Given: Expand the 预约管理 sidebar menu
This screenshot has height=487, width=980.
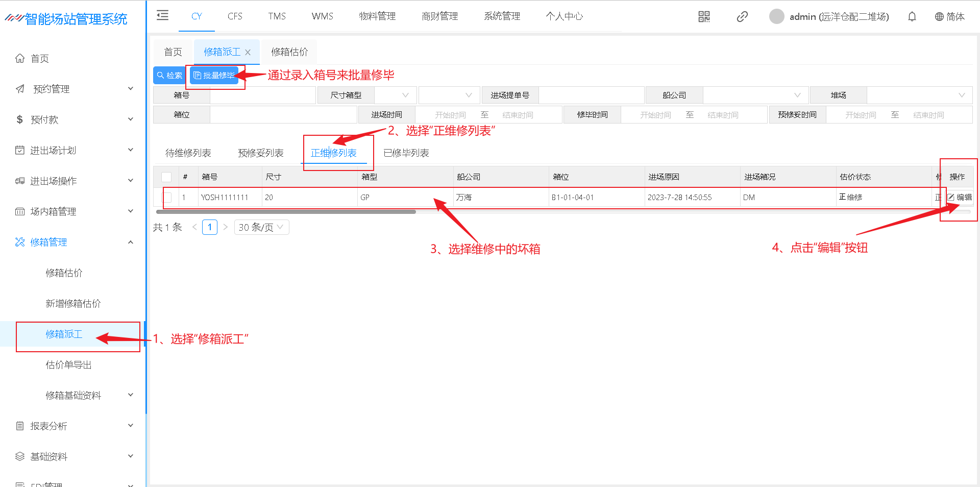Looking at the screenshot, I should coord(76,89).
